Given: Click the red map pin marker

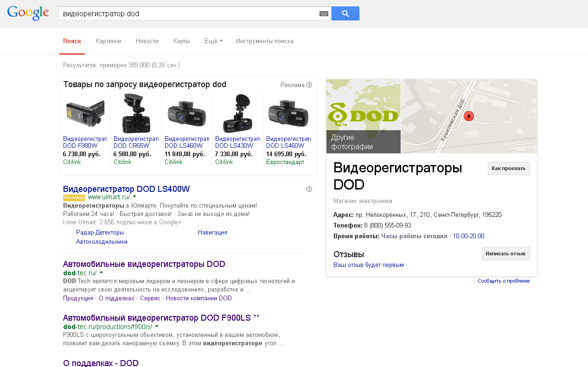Looking at the screenshot, I should click(x=469, y=116).
